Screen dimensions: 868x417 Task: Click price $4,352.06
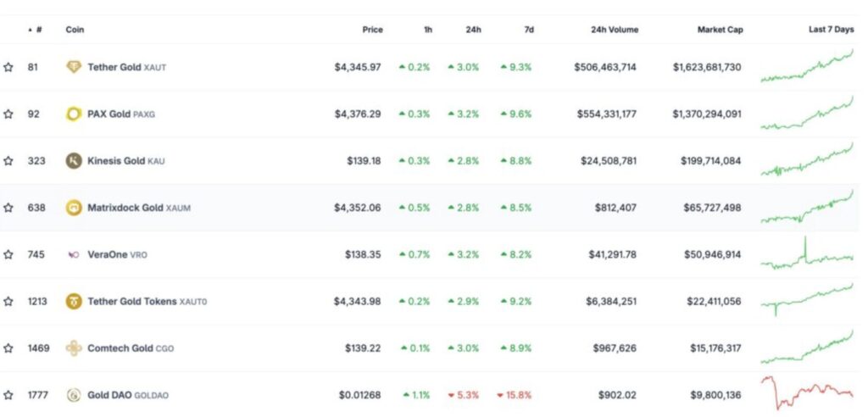pyautogui.click(x=358, y=208)
